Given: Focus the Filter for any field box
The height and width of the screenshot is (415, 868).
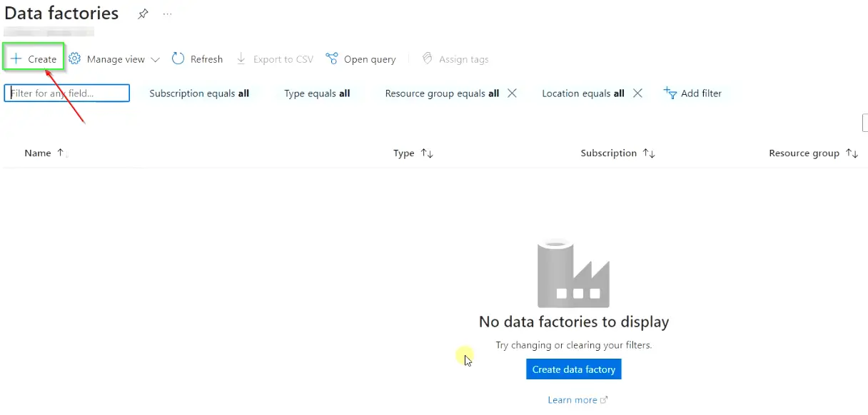Looking at the screenshot, I should click(67, 93).
